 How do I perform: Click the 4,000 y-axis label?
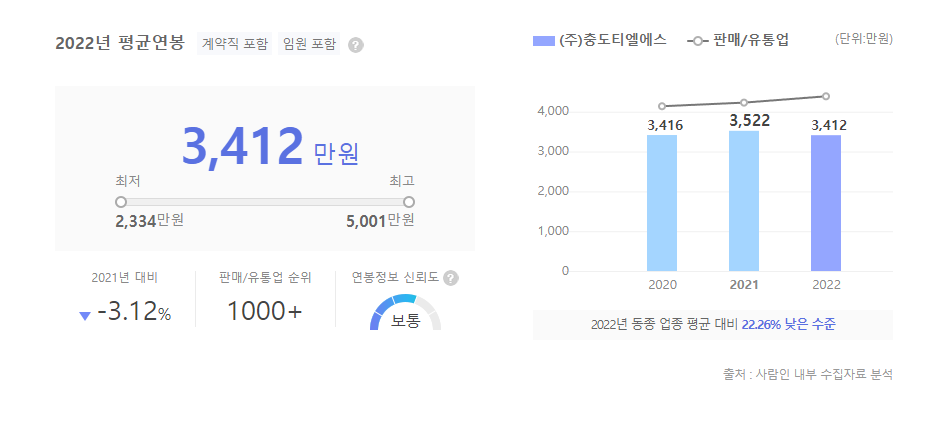[553, 112]
